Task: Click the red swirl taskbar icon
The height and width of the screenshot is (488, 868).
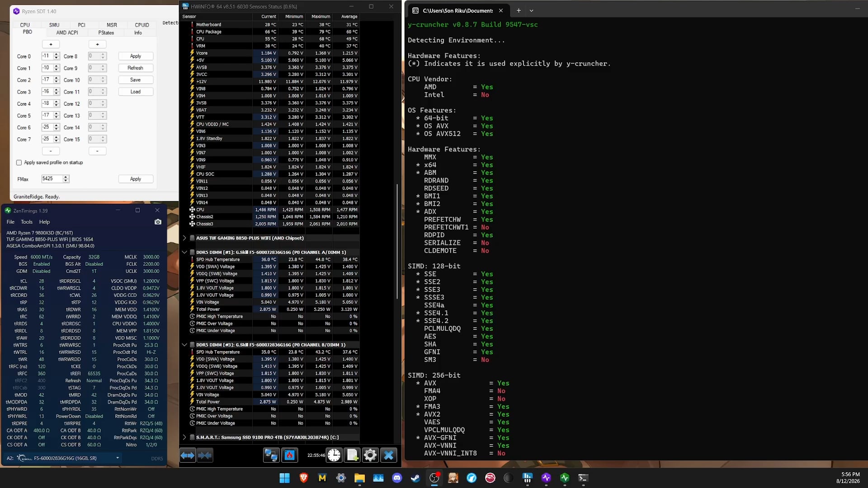Action: point(490,478)
